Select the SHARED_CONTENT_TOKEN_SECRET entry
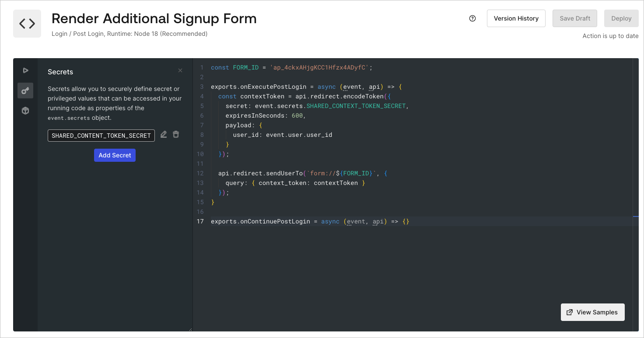 (x=101, y=136)
